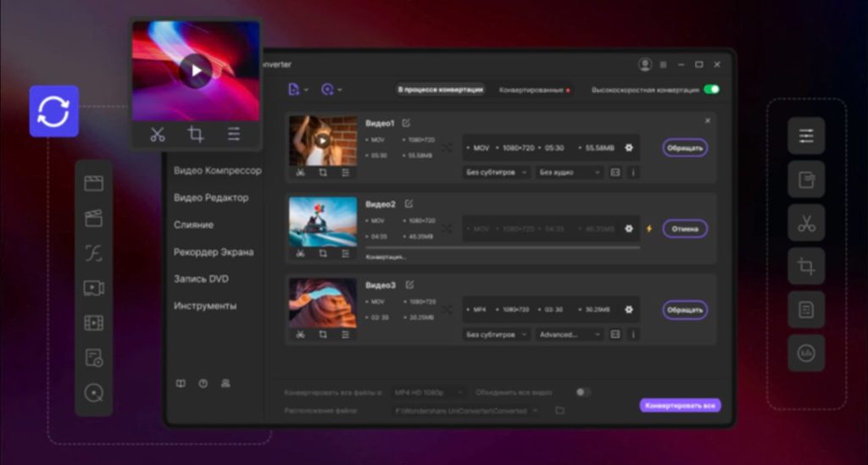Select Слияние in sidebar
This screenshot has width=868, height=465.
tap(194, 224)
